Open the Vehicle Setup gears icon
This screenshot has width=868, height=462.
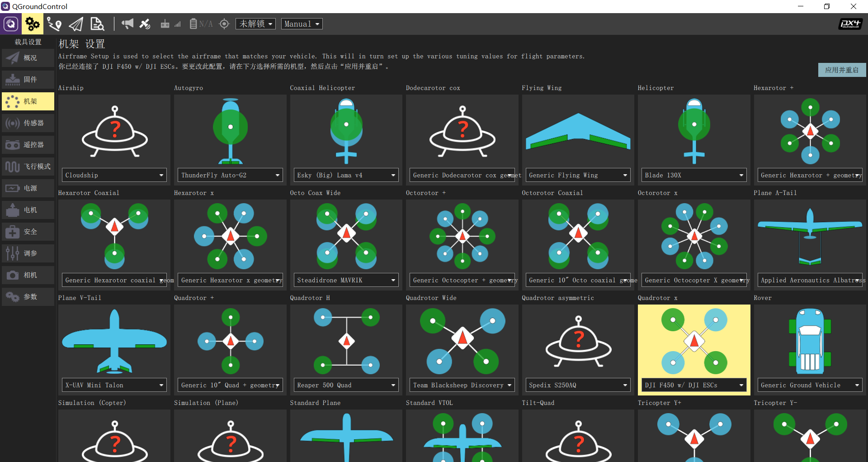(x=33, y=24)
